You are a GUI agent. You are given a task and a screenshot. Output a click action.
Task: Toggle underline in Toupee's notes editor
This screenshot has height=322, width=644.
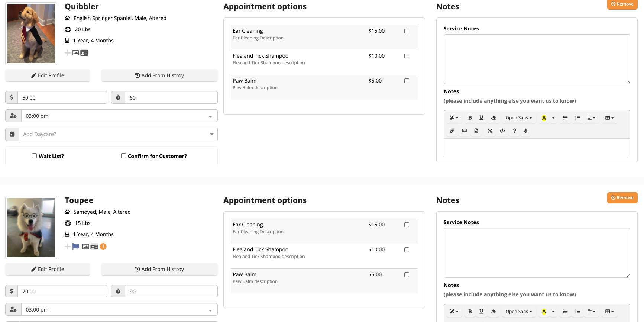(x=481, y=312)
